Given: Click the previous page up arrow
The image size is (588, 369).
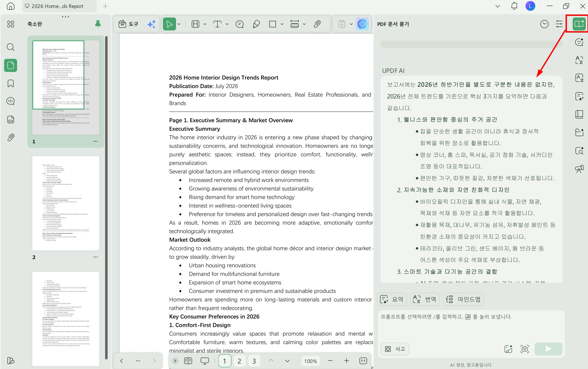Looking at the screenshot, I should (271, 361).
